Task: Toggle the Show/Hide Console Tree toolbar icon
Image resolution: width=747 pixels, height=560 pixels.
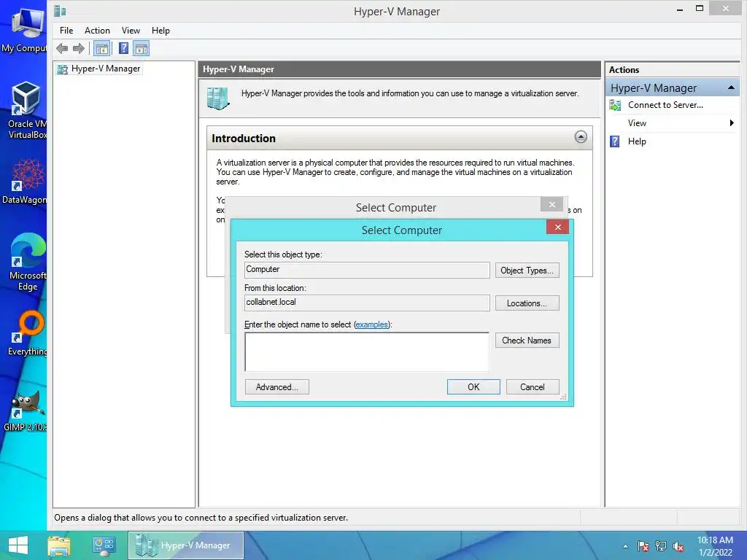Action: pyautogui.click(x=101, y=48)
